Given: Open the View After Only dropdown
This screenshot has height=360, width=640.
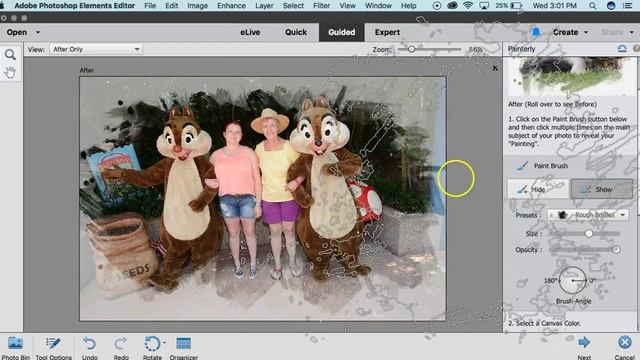Looking at the screenshot, I should [x=96, y=49].
